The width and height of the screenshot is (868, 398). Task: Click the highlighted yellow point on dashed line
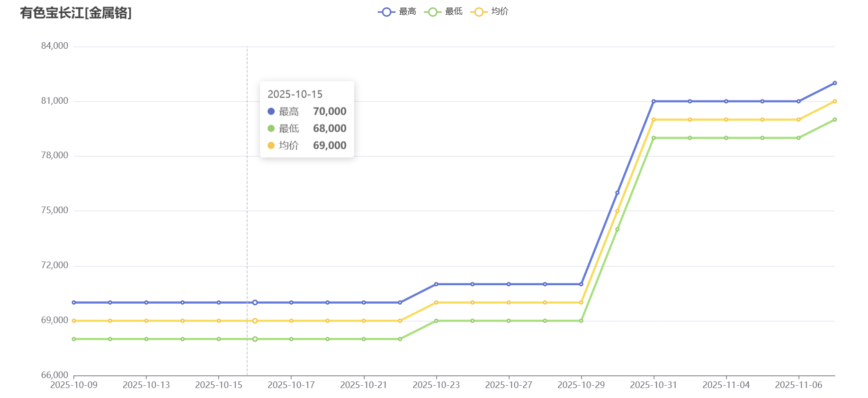(255, 321)
